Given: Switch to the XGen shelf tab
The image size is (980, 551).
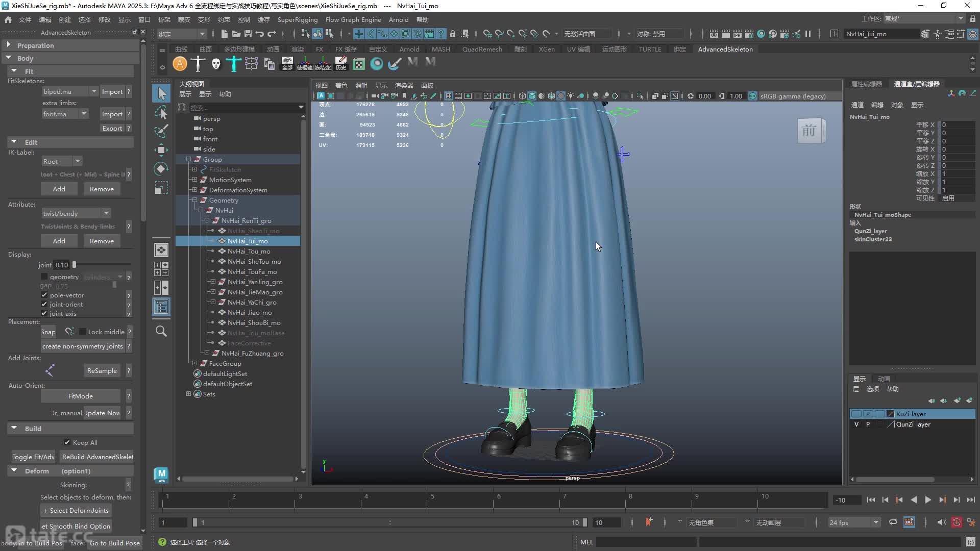Looking at the screenshot, I should click(x=547, y=49).
